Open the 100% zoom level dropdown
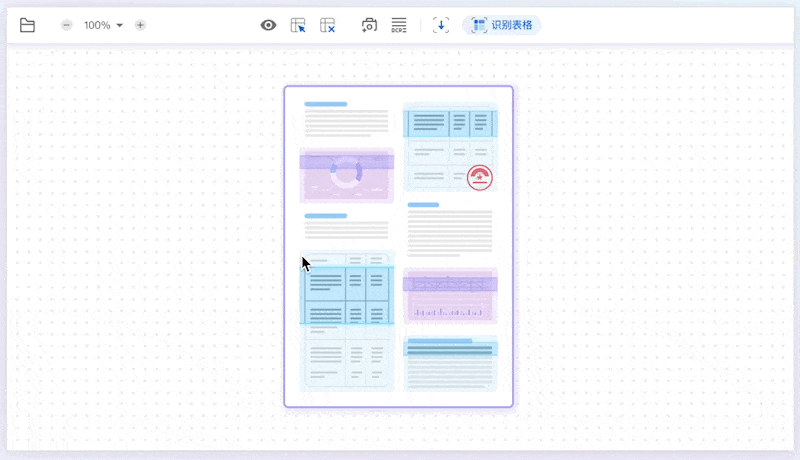Image resolution: width=800 pixels, height=460 pixels. (x=104, y=25)
